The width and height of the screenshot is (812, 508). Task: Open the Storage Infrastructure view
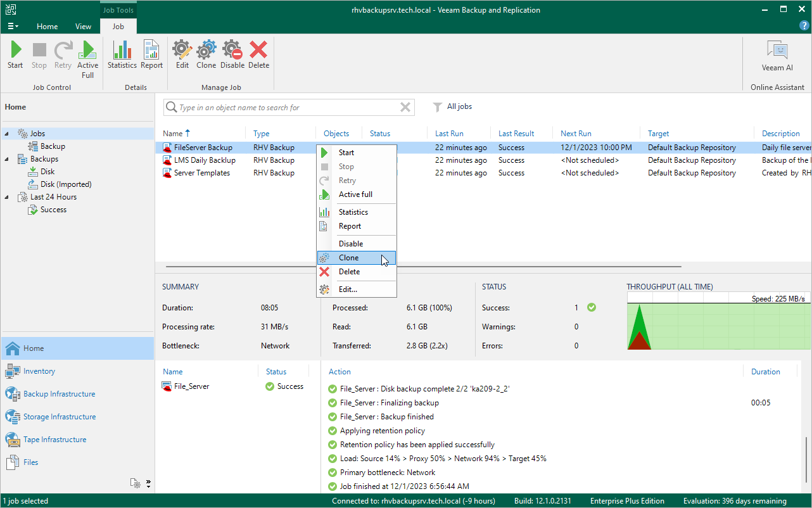click(77, 417)
